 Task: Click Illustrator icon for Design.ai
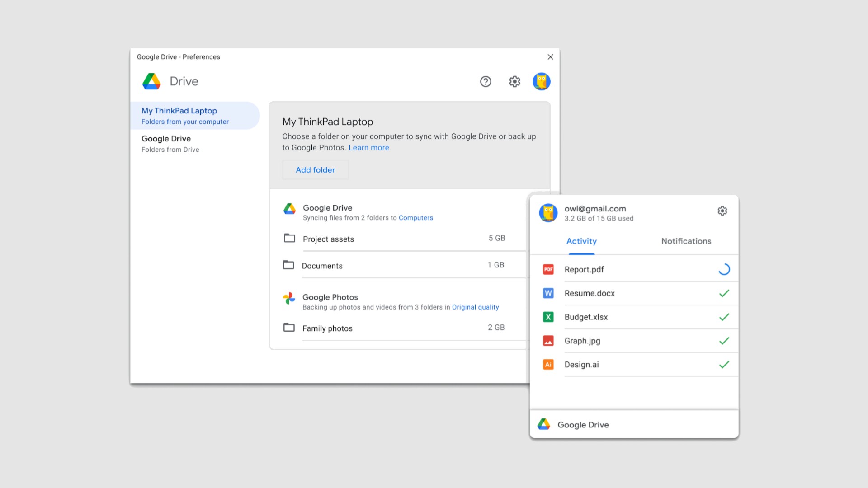548,365
